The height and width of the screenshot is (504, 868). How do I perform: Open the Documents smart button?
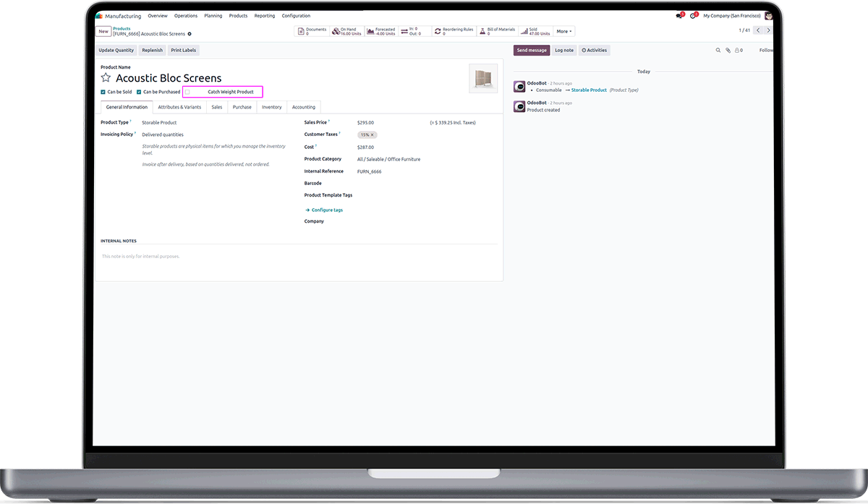[312, 31]
